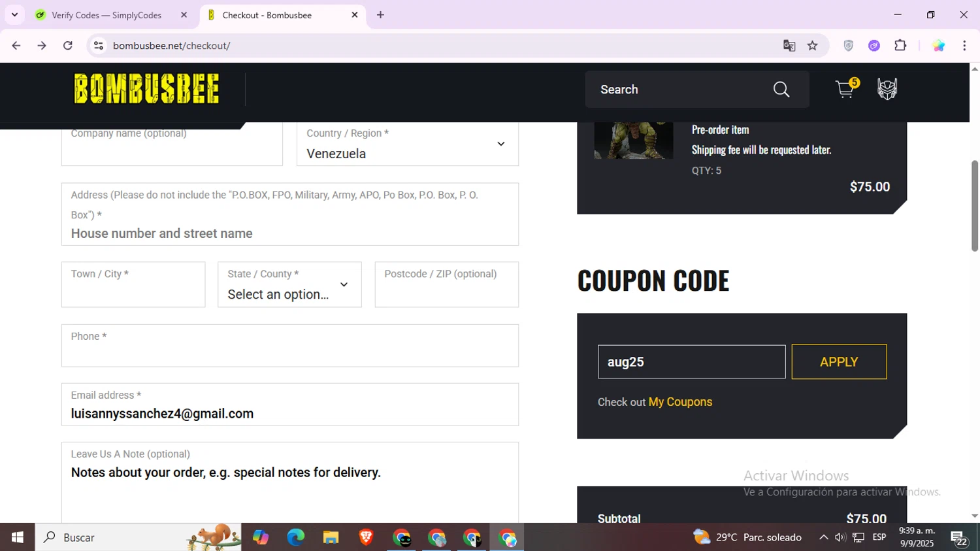Image resolution: width=980 pixels, height=551 pixels.
Task: Show hidden system tray icons
Action: (x=823, y=537)
